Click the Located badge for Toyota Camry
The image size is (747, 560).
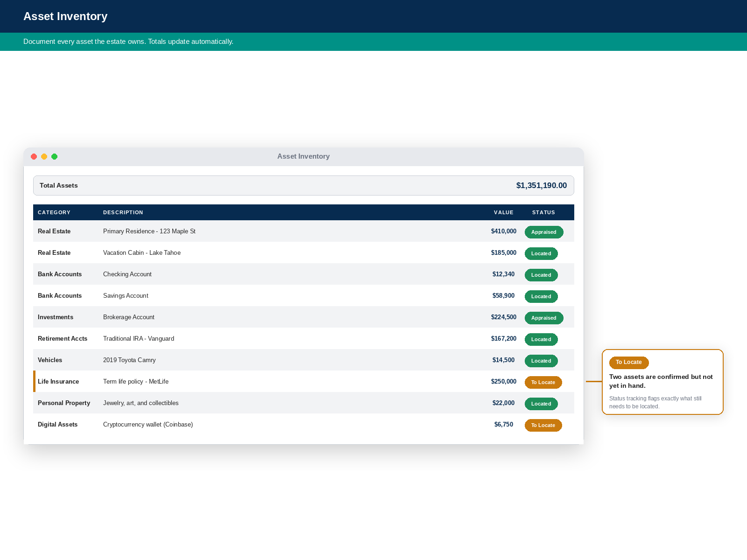click(541, 361)
